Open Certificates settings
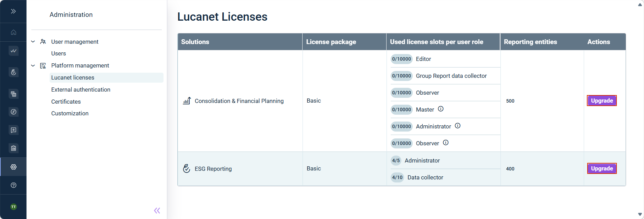This screenshot has height=219, width=644. [x=66, y=102]
